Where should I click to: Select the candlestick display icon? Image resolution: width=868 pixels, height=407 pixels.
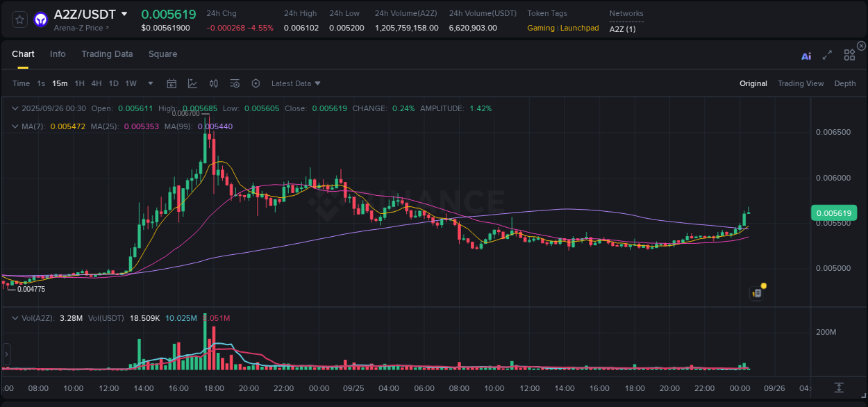(213, 83)
